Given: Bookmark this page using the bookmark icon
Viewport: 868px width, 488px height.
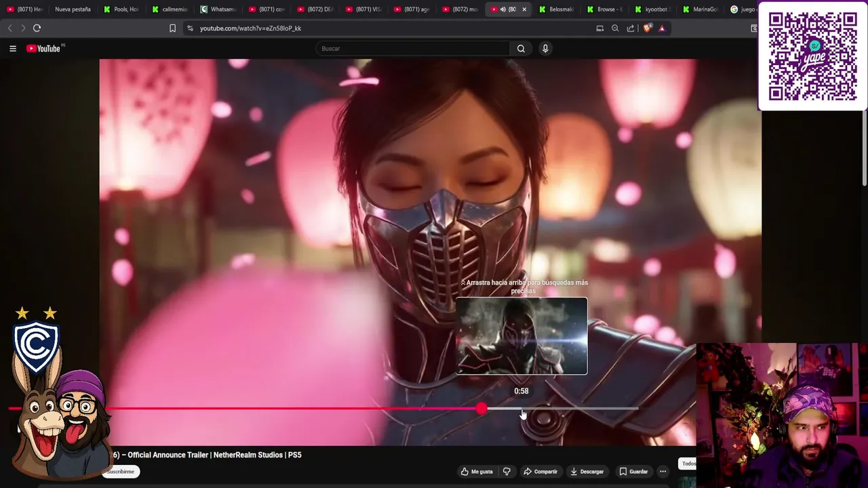Looking at the screenshot, I should tap(172, 28).
